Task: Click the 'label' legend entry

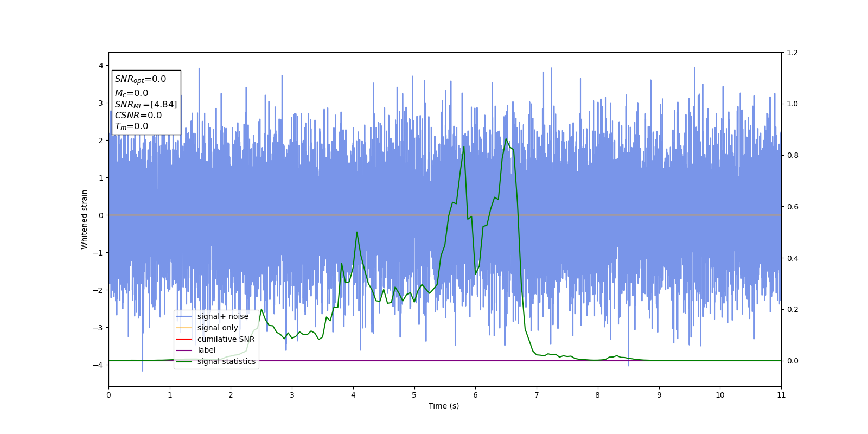Action: 196,350
